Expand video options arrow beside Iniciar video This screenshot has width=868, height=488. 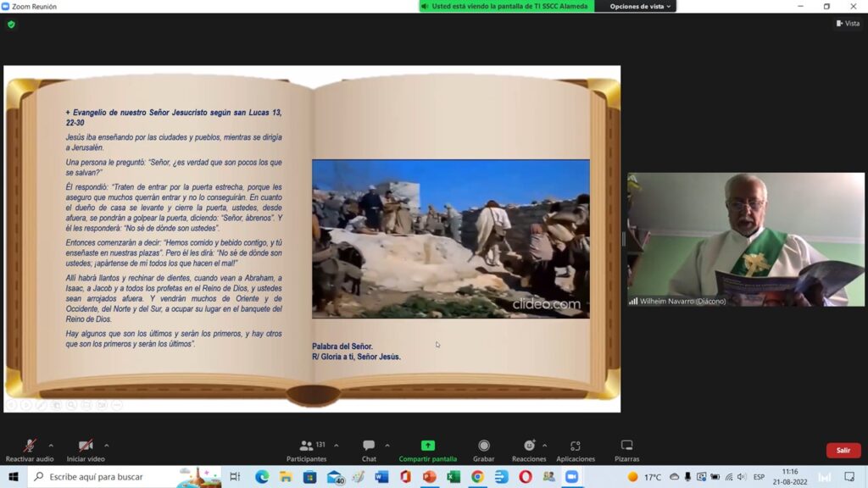(106, 446)
